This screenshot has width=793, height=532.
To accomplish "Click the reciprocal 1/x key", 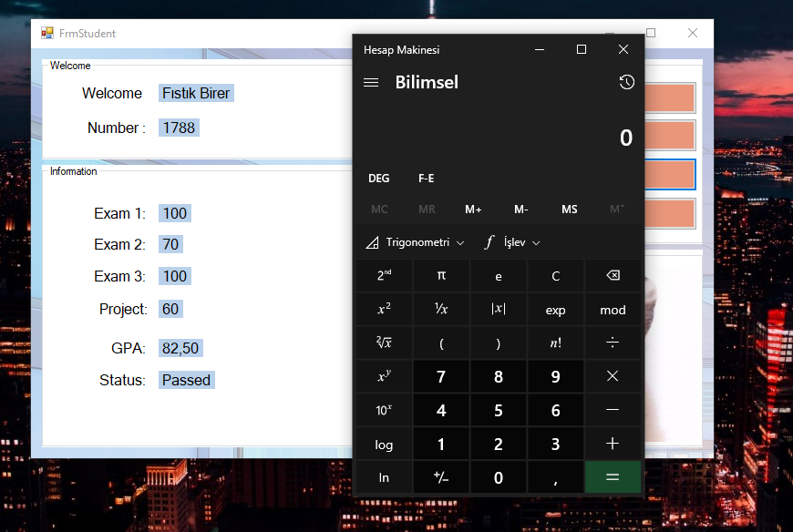I will pyautogui.click(x=441, y=309).
